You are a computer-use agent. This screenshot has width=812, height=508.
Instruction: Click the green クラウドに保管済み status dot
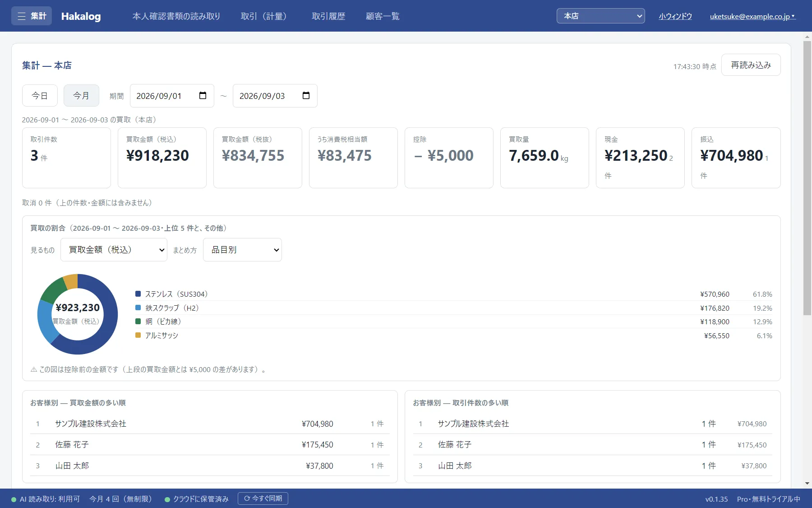(167, 499)
